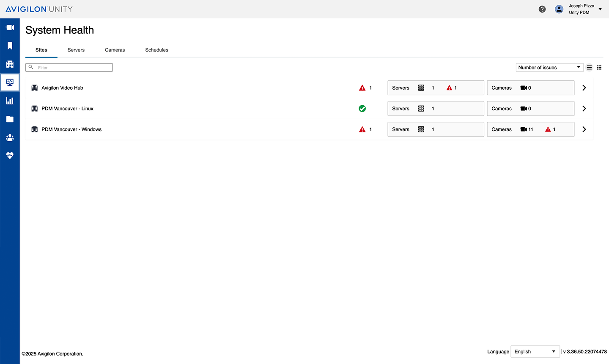
Task: Switch to the Servers tab
Action: click(x=76, y=50)
